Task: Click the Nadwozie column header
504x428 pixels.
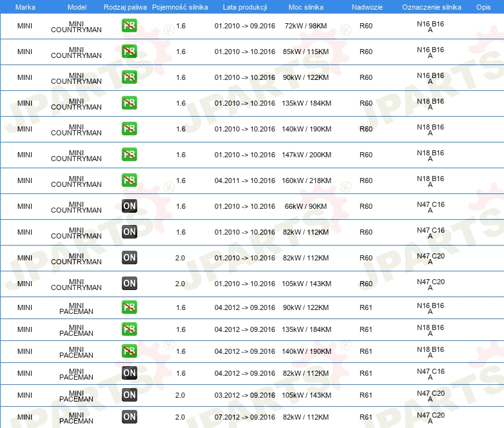Action: (367, 7)
